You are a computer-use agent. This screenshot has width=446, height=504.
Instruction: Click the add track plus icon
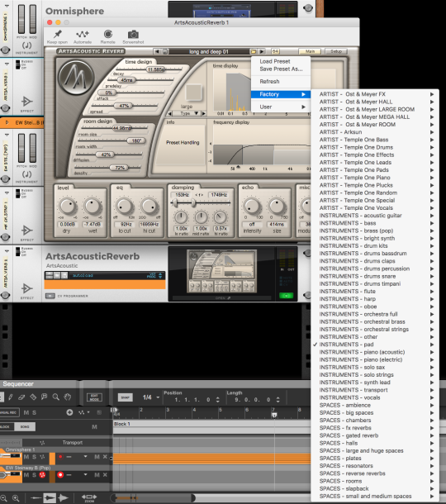[69, 412]
